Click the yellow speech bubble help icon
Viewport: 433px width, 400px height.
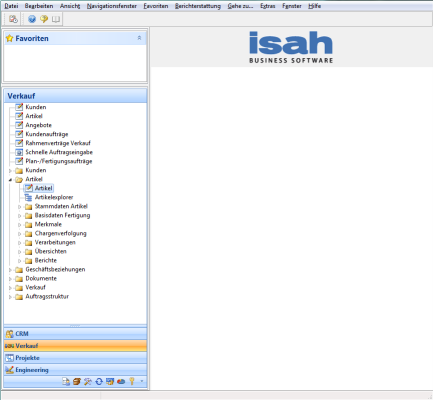click(x=44, y=19)
